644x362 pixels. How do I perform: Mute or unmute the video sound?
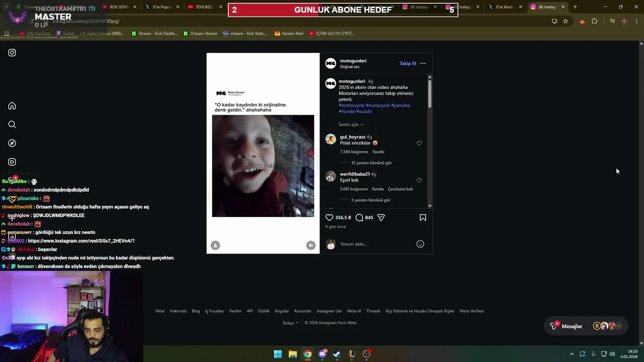click(310, 245)
